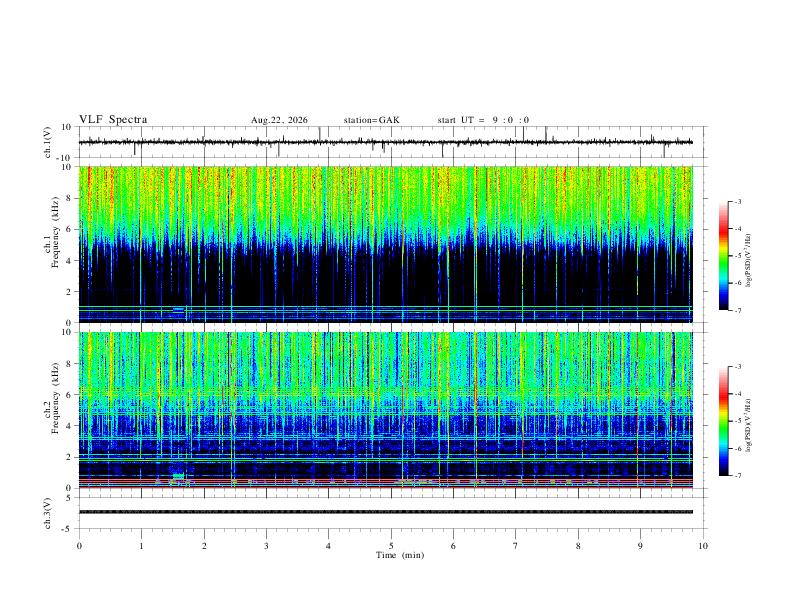This screenshot has width=792, height=612.
Task: Click the -3 label on ch.1 color scale
Action: (x=737, y=201)
